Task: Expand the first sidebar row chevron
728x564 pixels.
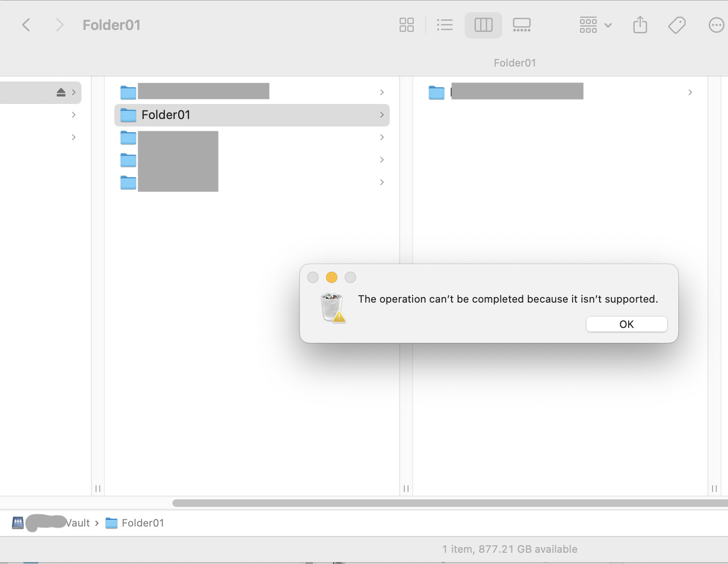Action: pyautogui.click(x=74, y=92)
